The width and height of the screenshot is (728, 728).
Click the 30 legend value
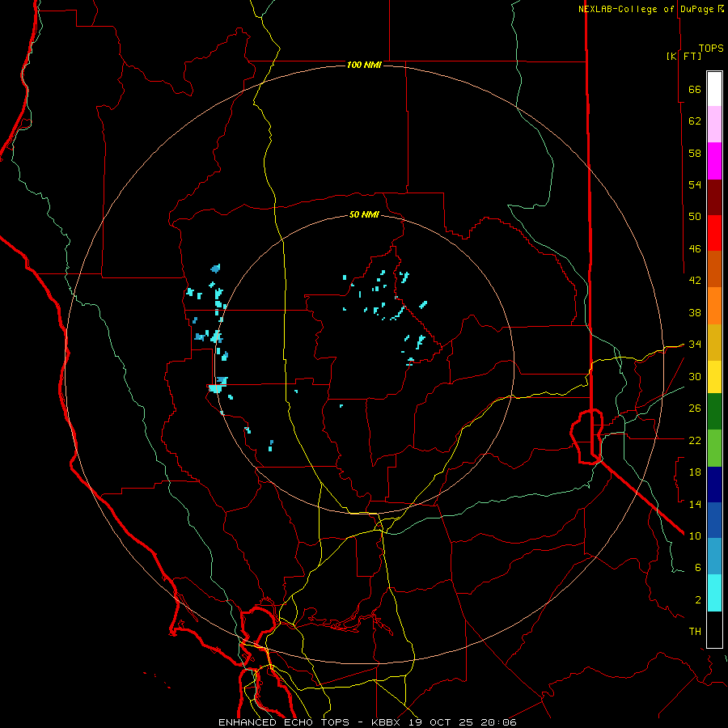(695, 376)
